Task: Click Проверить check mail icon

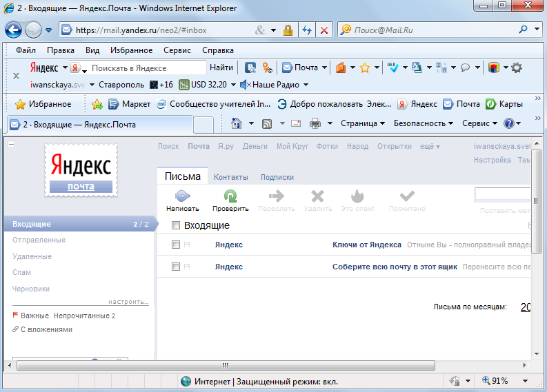Action: [x=230, y=196]
